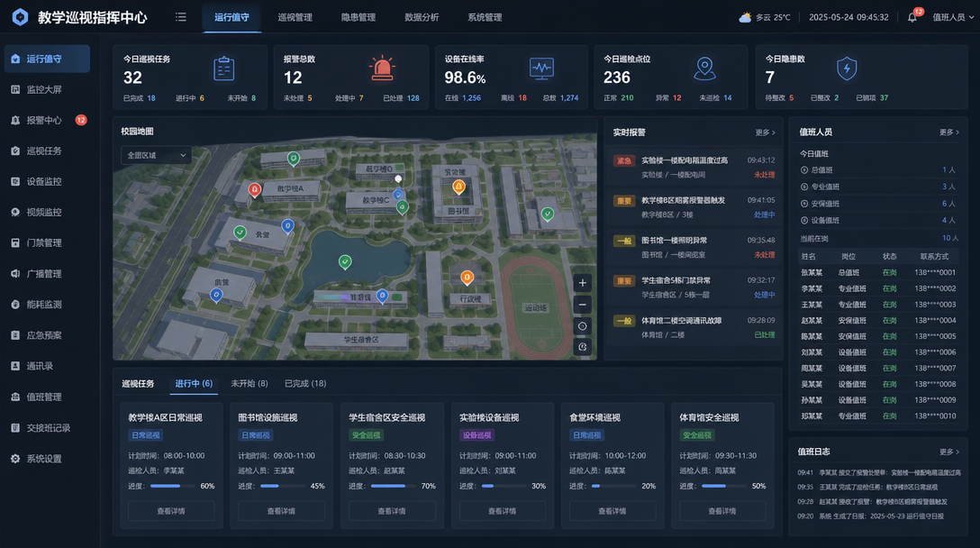Image resolution: width=980 pixels, height=548 pixels.
Task: Click the monitor pulse icon on 设备在线率 card
Action: tap(542, 68)
